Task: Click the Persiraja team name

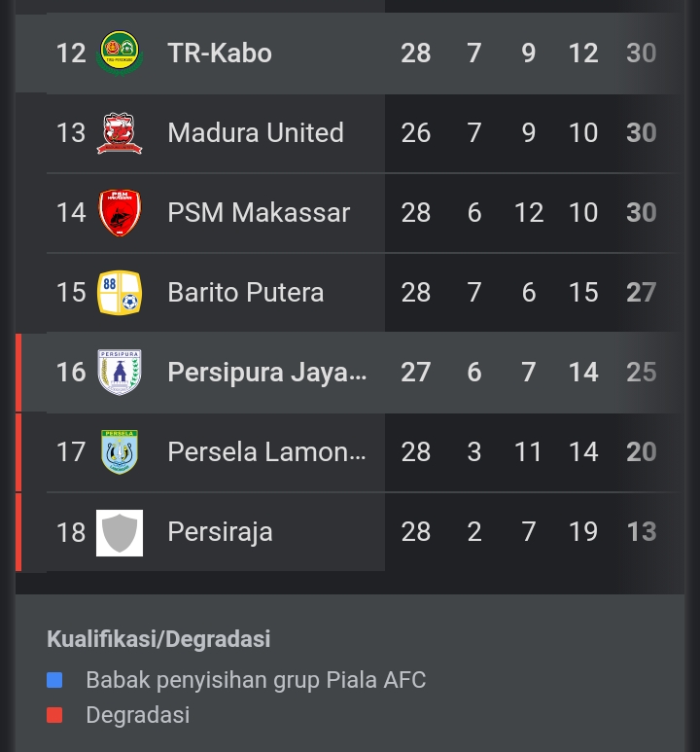Action: tap(220, 532)
